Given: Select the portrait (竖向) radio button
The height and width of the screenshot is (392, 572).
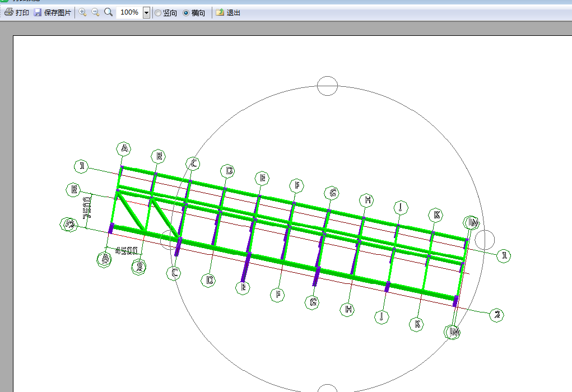Looking at the screenshot, I should 158,13.
